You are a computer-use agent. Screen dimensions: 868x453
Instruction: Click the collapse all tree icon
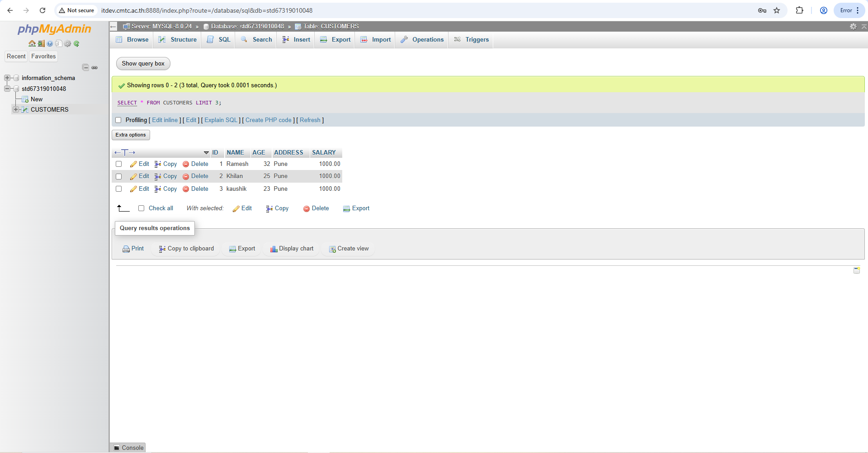coord(85,67)
